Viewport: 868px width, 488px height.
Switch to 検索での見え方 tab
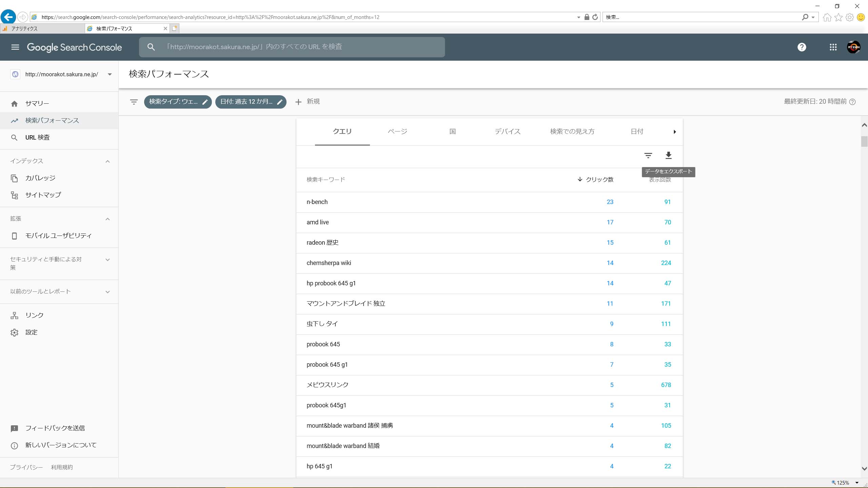tap(572, 131)
